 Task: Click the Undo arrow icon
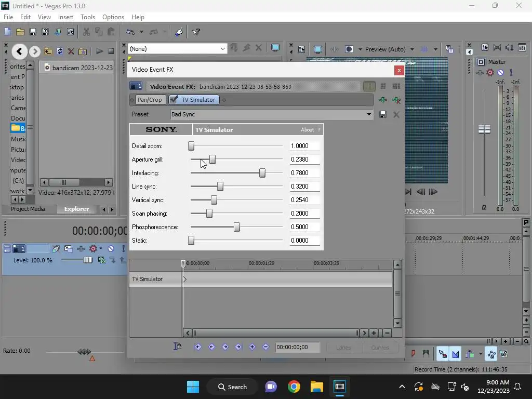point(130,32)
